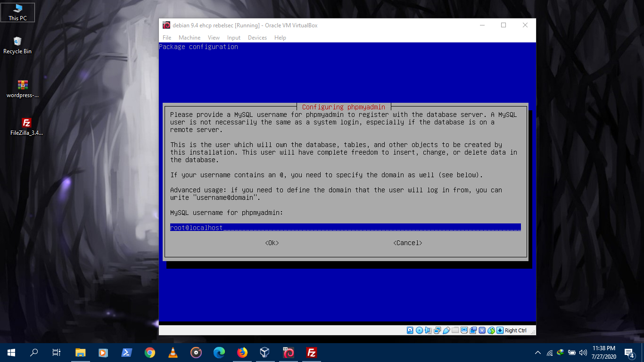The image size is (644, 362).
Task: Show hidden tray icons chevron
Action: (x=538, y=353)
